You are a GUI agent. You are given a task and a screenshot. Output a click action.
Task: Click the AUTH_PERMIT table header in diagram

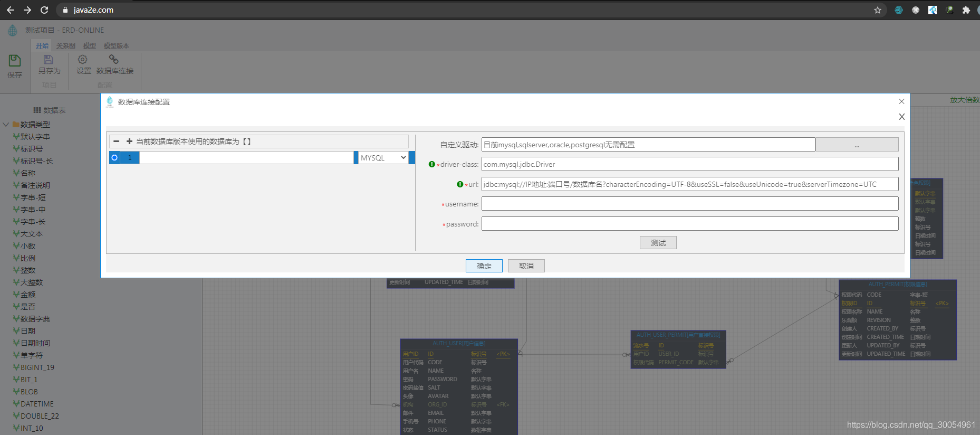(x=898, y=284)
